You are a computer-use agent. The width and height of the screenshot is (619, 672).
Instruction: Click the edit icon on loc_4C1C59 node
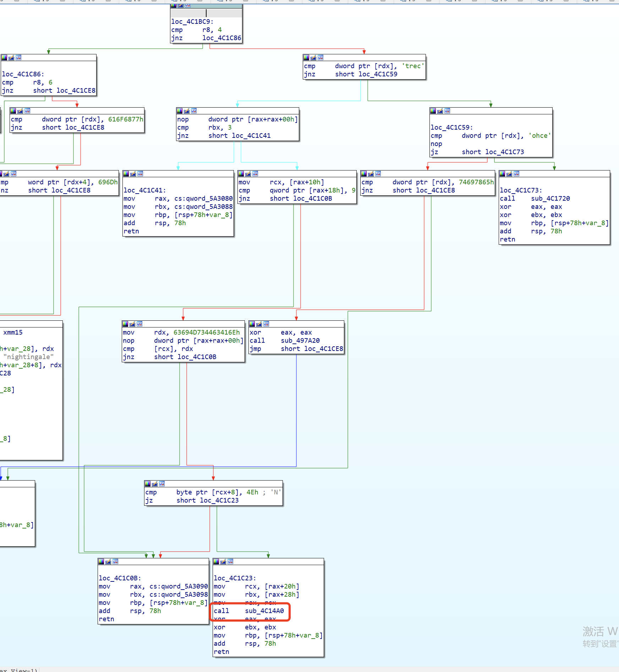(x=440, y=111)
